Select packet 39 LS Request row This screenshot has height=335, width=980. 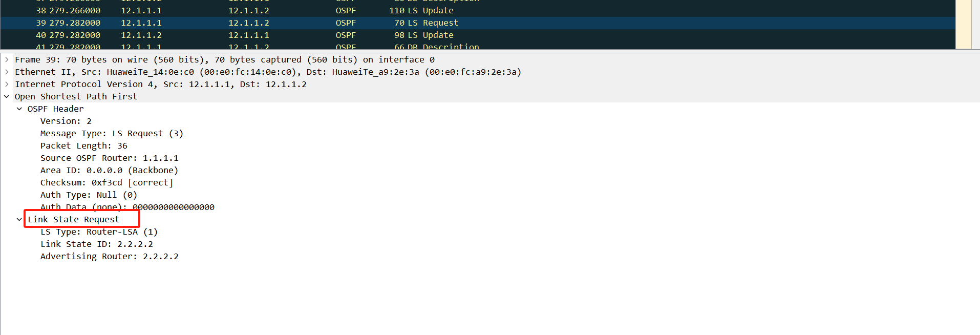(478, 23)
